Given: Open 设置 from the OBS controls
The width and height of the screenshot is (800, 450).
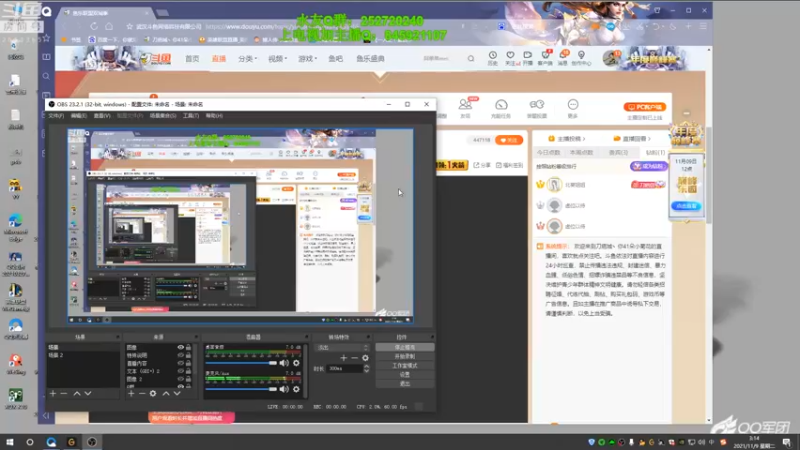Looking at the screenshot, I should point(405,374).
